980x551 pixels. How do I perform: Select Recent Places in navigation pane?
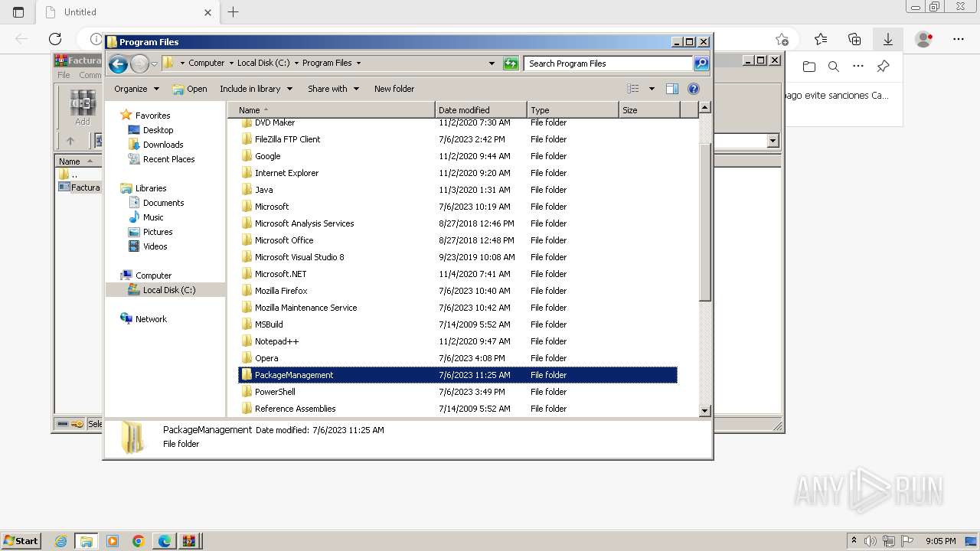(x=168, y=159)
